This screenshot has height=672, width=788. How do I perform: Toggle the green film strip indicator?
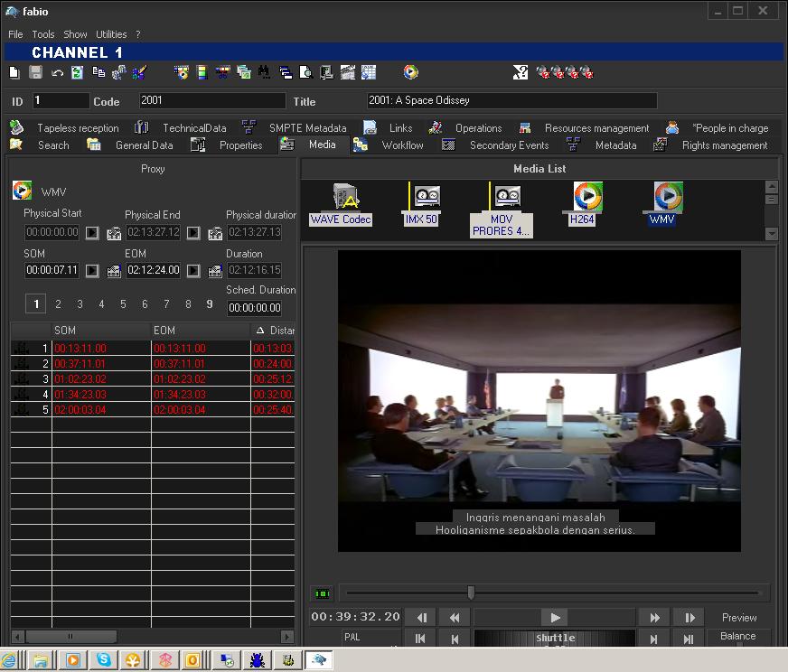coord(322,593)
